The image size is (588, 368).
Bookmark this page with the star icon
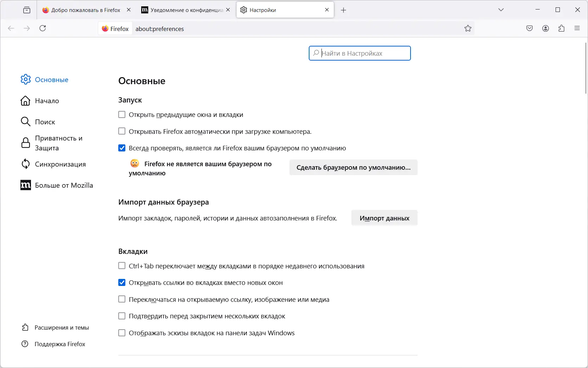(468, 29)
